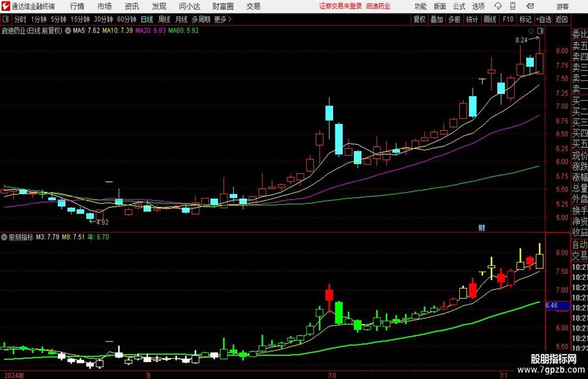Click the MA10: 7.39 value label

click(118, 30)
